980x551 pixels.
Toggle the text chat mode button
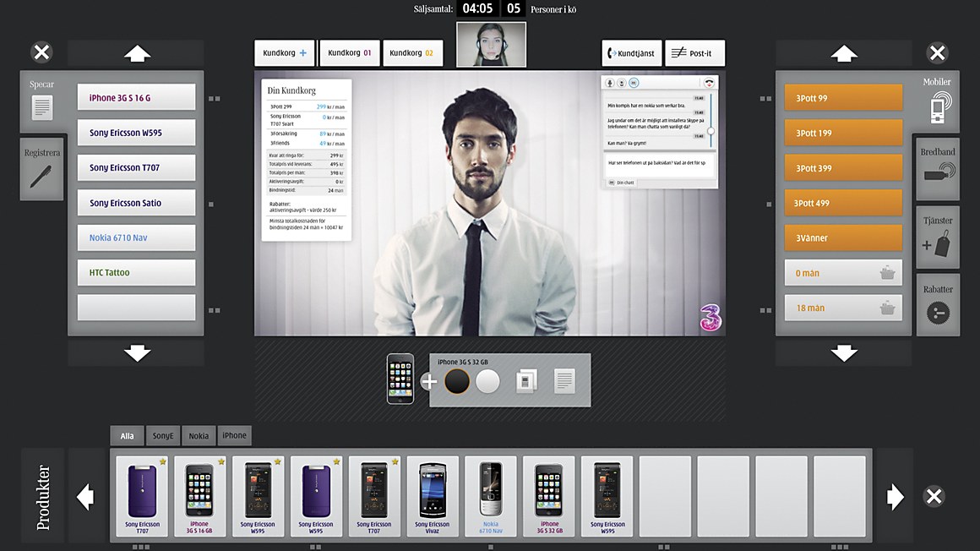point(634,83)
